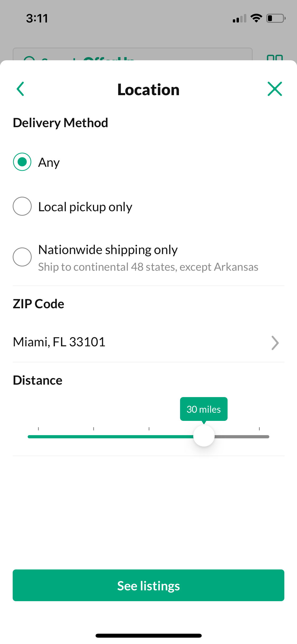Tap the back arrow in Location header
Screen dimensions: 297x644
click(x=20, y=89)
